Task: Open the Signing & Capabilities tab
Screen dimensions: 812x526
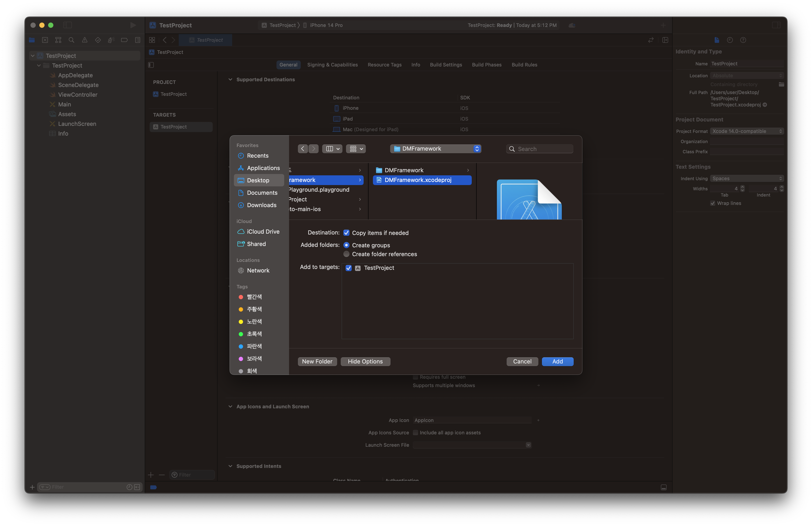Action: pyautogui.click(x=332, y=65)
